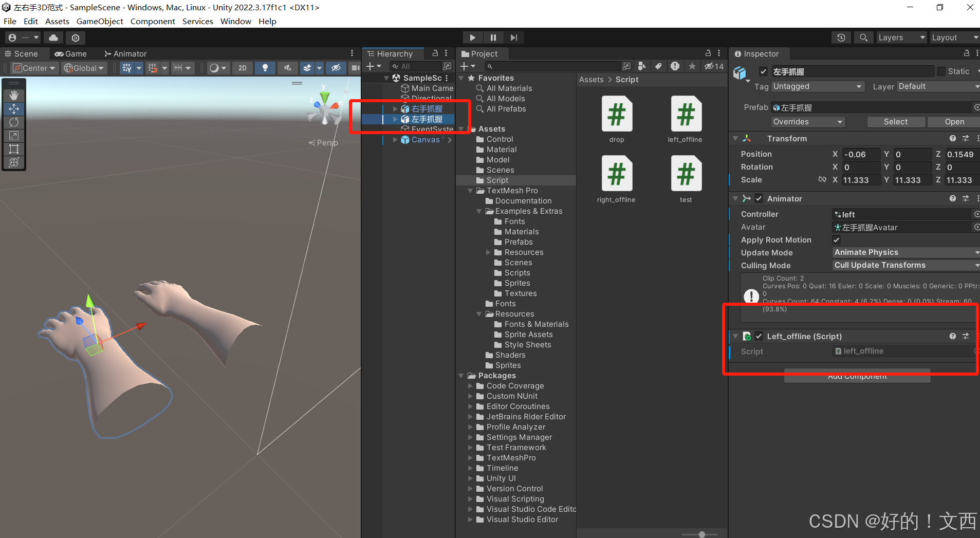Open the Unity Cloud services icon
The image size is (980, 538).
point(53,38)
